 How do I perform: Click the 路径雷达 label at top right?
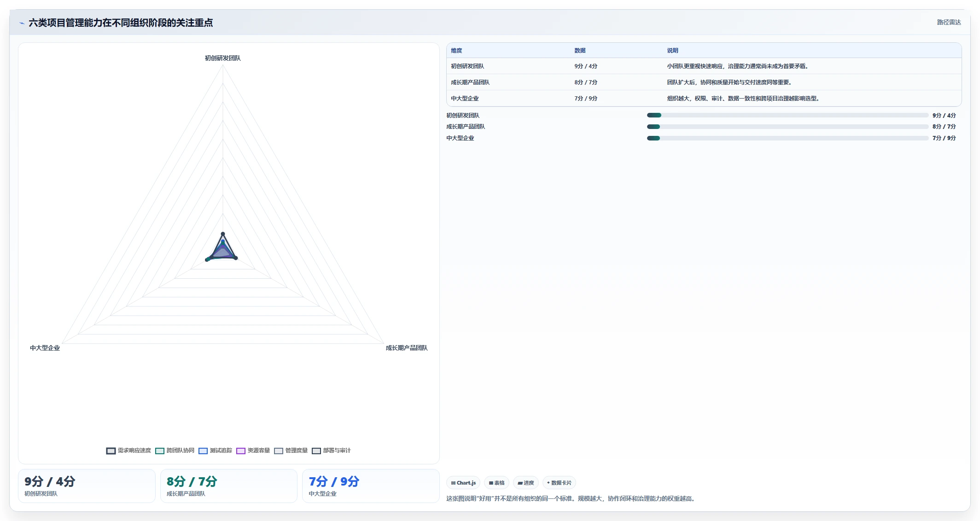(x=949, y=22)
